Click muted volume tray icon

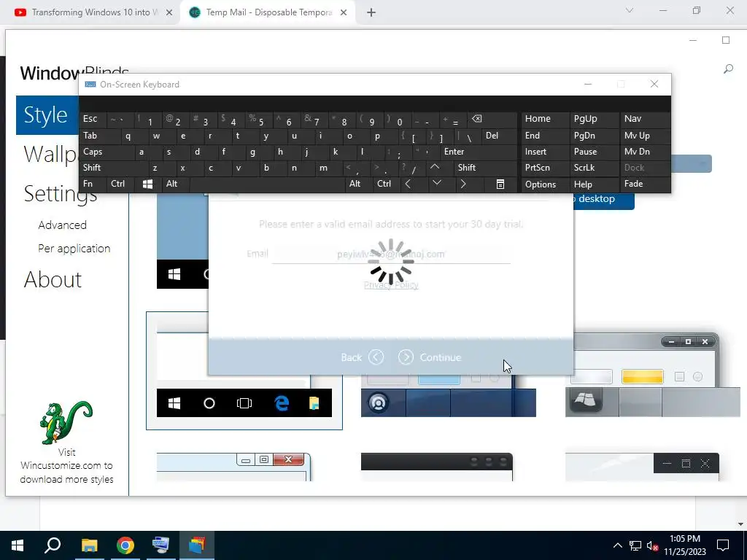pos(653,545)
